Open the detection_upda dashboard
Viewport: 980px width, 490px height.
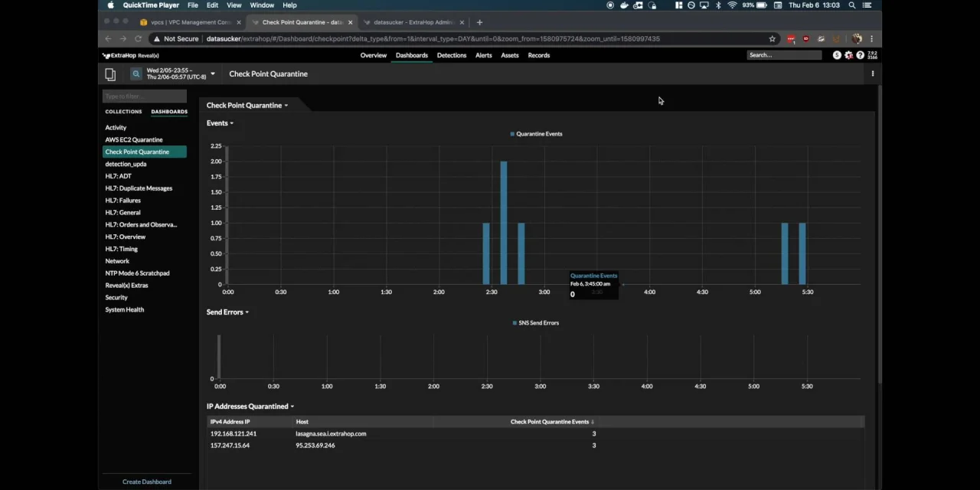(x=126, y=164)
